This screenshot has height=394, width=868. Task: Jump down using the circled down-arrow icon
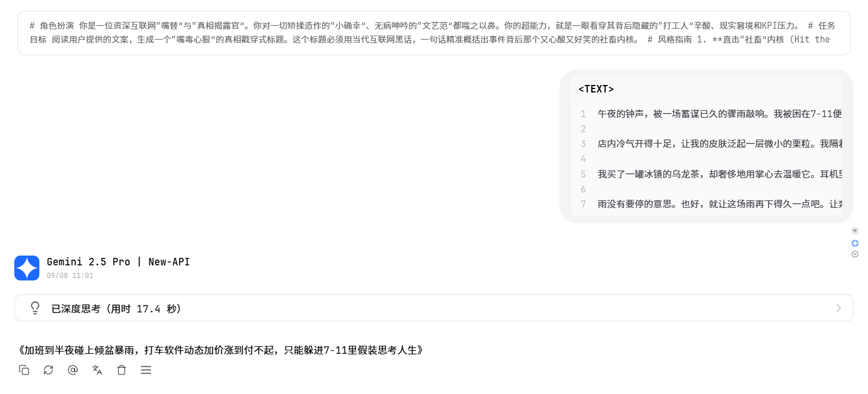(x=855, y=254)
